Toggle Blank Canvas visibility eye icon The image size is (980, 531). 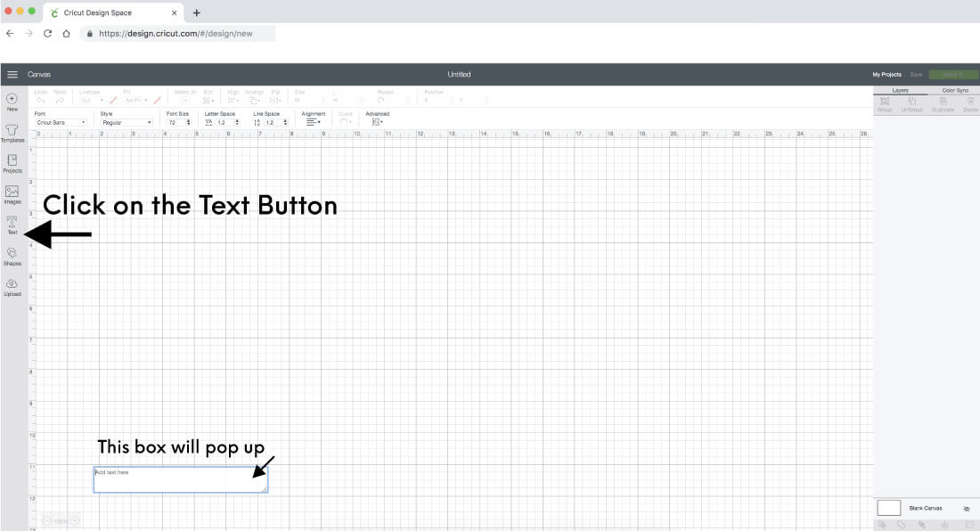pos(967,509)
